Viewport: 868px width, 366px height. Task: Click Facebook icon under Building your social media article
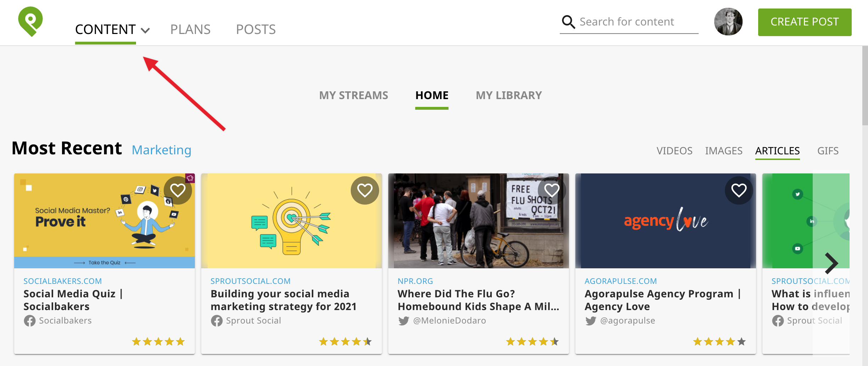217,321
